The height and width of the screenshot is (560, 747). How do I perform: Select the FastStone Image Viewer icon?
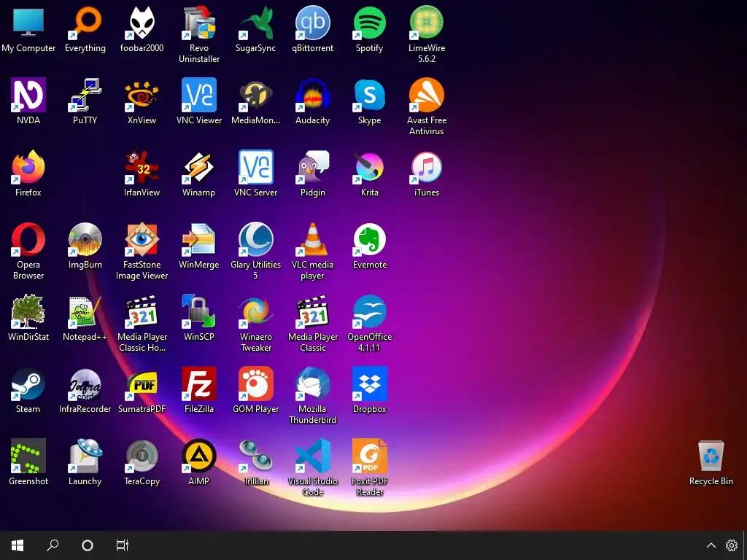(142, 239)
